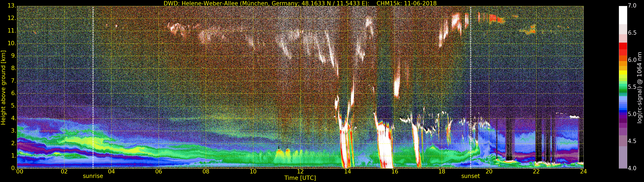644x182 pixels.
Task: Click the x-axis tick label '04'
Action: click(x=111, y=172)
